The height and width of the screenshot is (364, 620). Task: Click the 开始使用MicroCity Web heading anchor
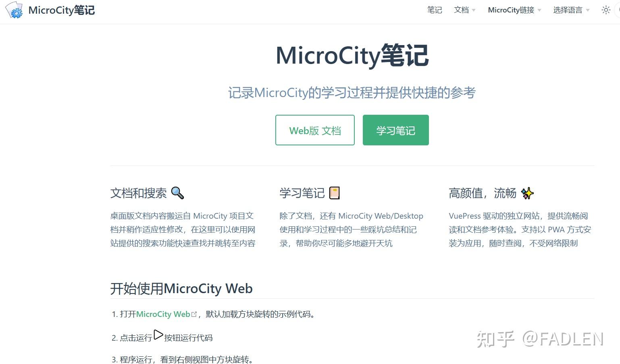tap(181, 289)
